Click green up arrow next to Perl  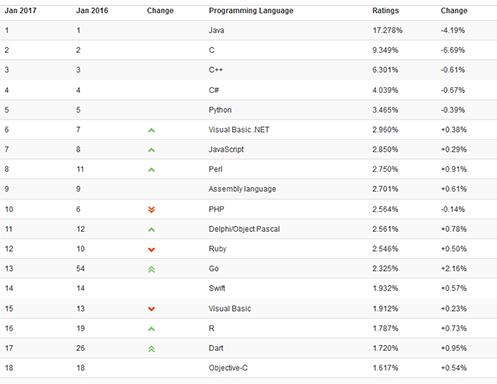click(x=151, y=170)
